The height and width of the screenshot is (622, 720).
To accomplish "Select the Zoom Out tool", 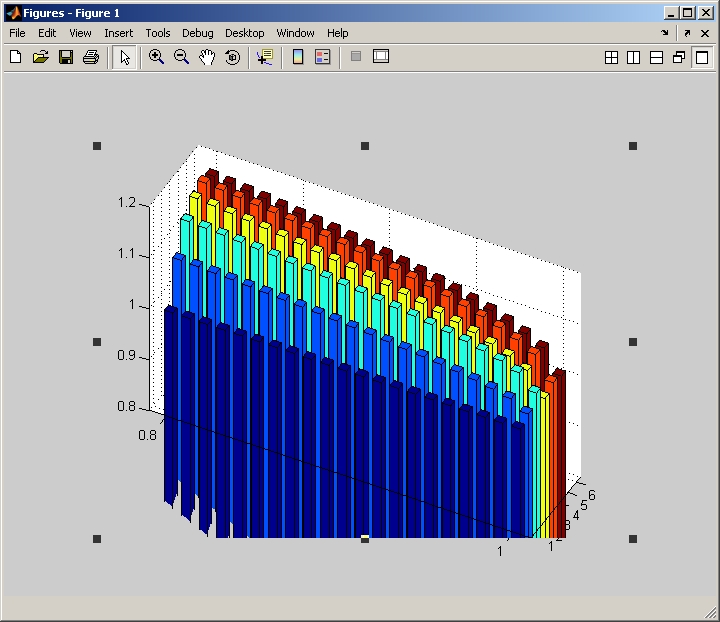I will tap(181, 57).
